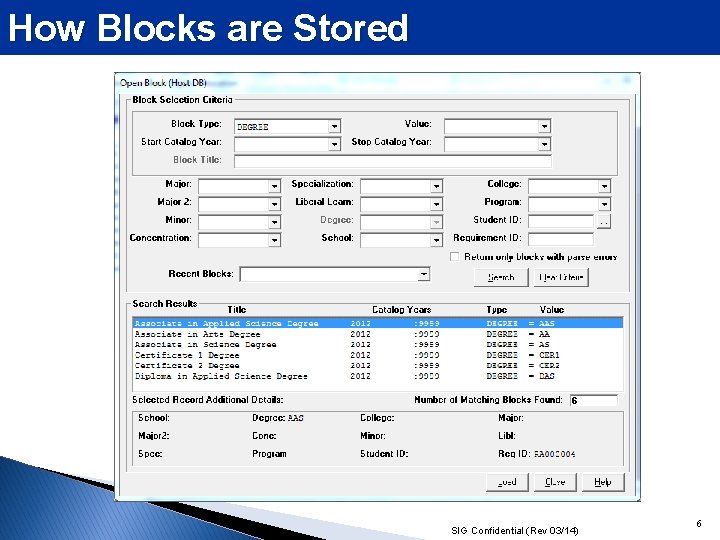This screenshot has height=540, width=720.
Task: Click the Requirement ID input field
Action: click(x=561, y=240)
